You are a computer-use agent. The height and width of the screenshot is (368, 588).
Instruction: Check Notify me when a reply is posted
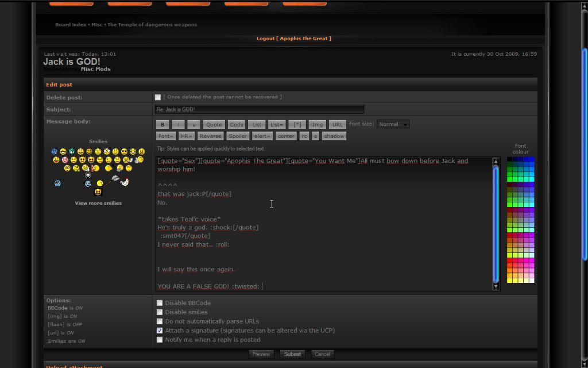pyautogui.click(x=160, y=340)
